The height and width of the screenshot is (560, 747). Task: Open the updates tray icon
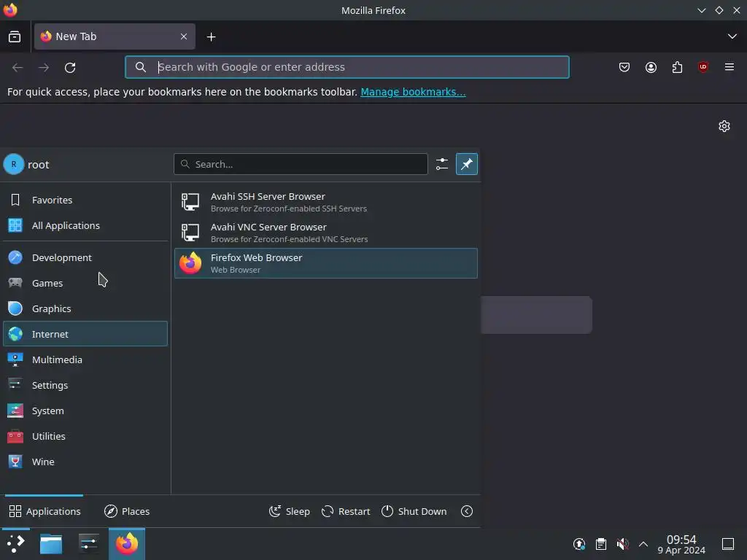(x=578, y=544)
